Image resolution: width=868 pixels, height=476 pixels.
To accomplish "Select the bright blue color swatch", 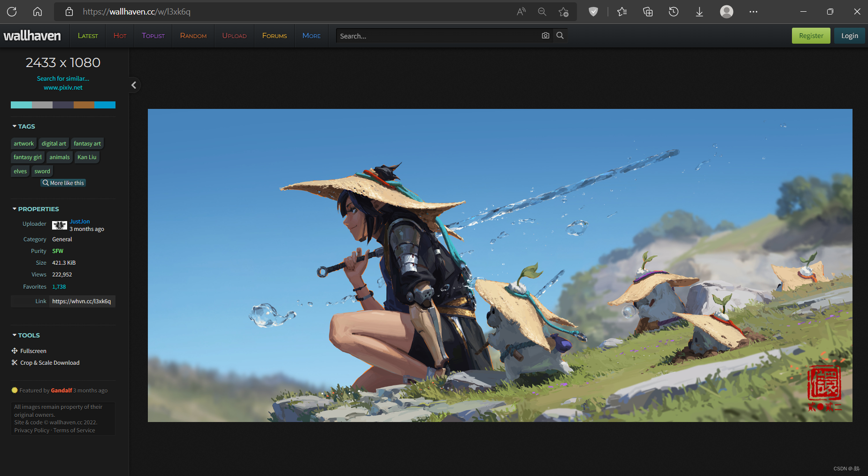I will point(105,105).
